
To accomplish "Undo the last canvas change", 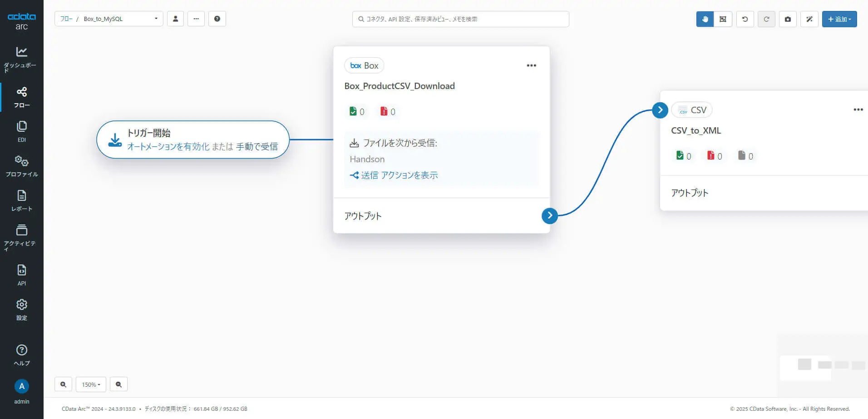I will click(745, 19).
